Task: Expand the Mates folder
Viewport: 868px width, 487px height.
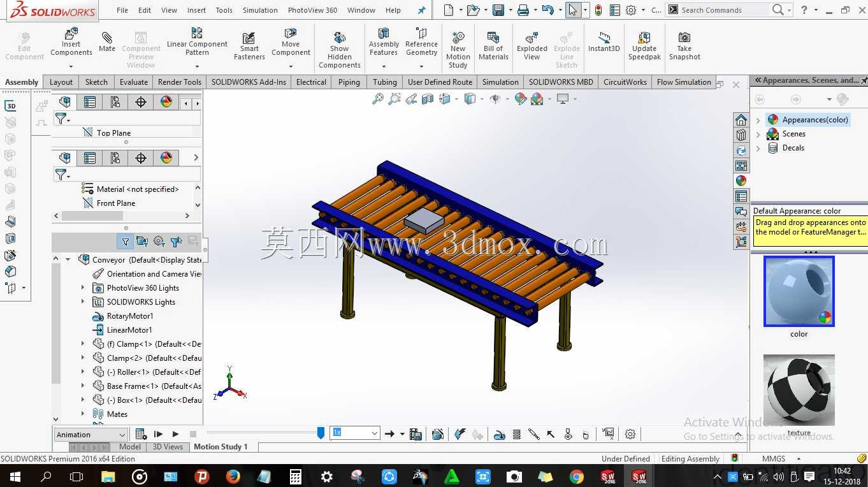Action: tap(82, 414)
